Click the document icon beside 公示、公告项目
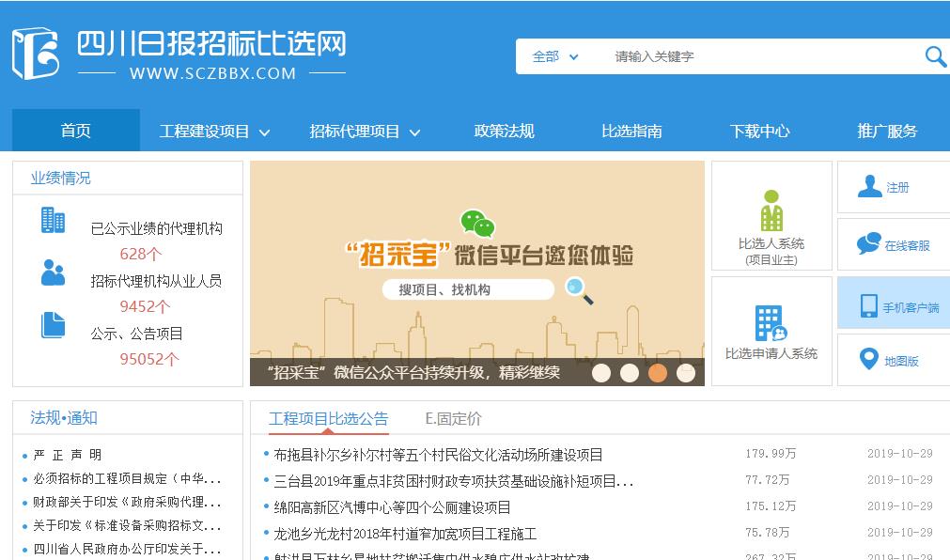 pos(53,325)
